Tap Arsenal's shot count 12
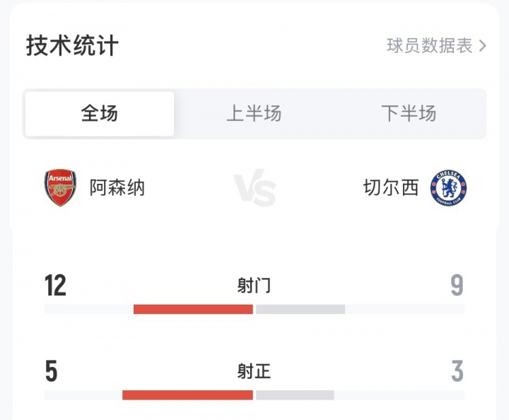 55,286
